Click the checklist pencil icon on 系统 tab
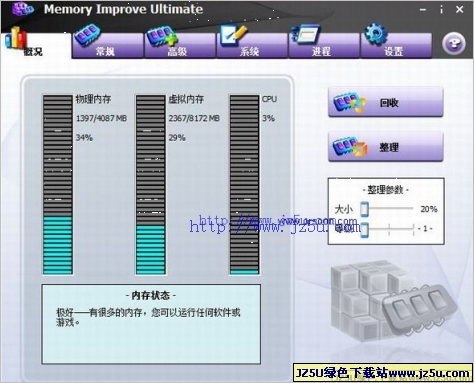Viewport: 474px width, 383px height. coord(233,36)
